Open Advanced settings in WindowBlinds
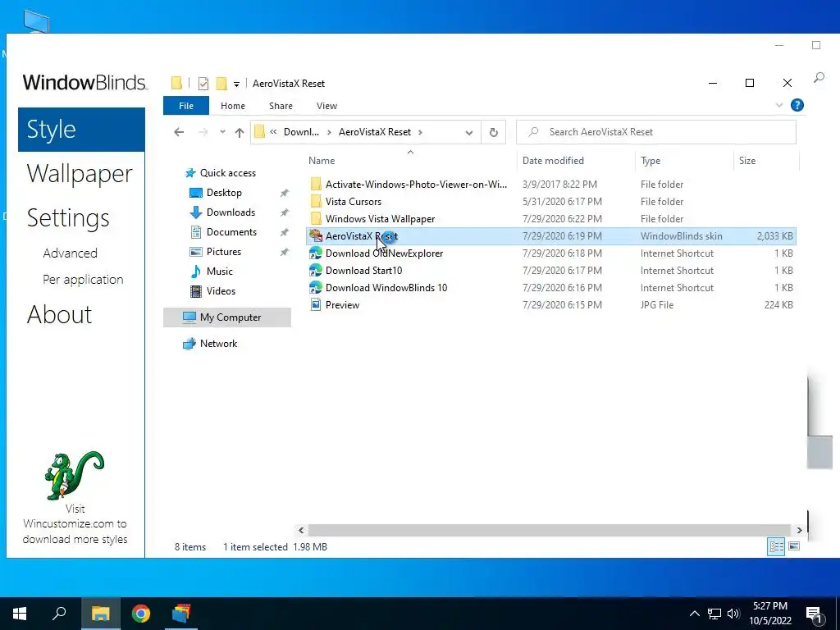Image resolution: width=840 pixels, height=630 pixels. (71, 253)
